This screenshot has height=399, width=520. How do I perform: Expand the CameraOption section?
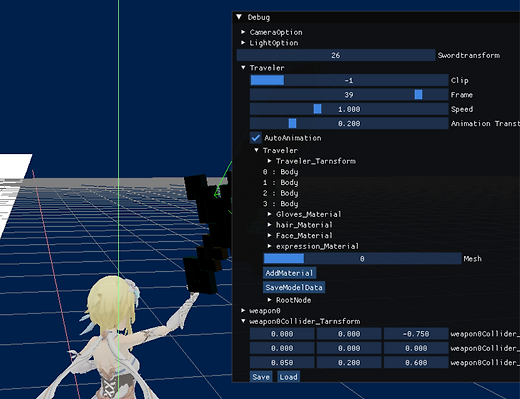(243, 32)
